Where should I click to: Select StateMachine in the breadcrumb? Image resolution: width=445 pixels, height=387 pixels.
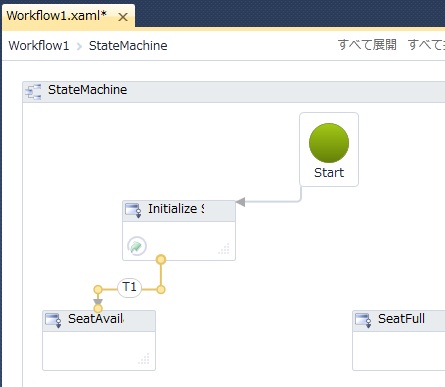click(128, 46)
